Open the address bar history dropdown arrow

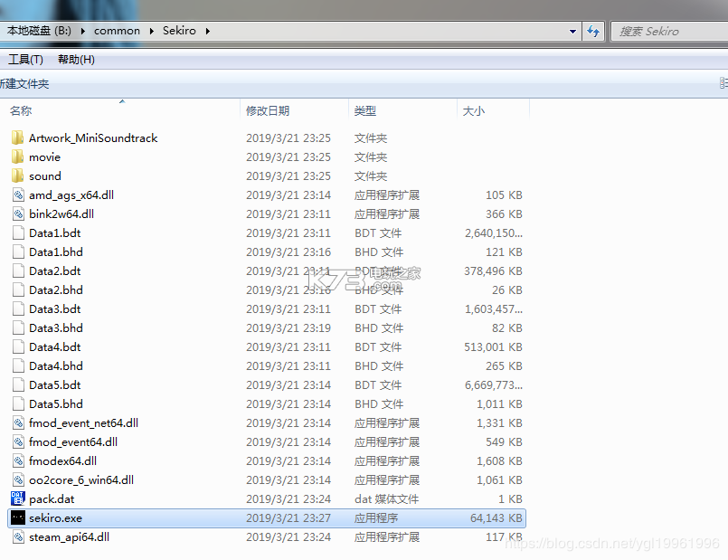pyautogui.click(x=573, y=31)
